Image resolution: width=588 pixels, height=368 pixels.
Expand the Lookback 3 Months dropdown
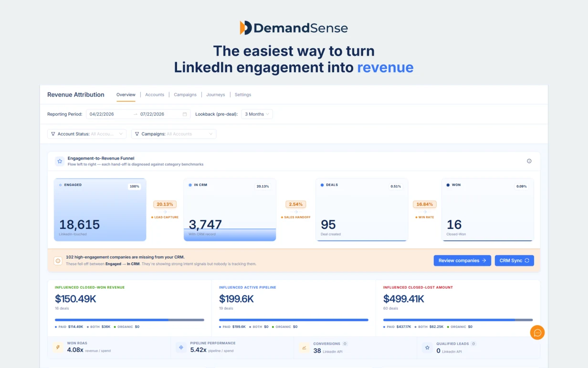tap(257, 114)
